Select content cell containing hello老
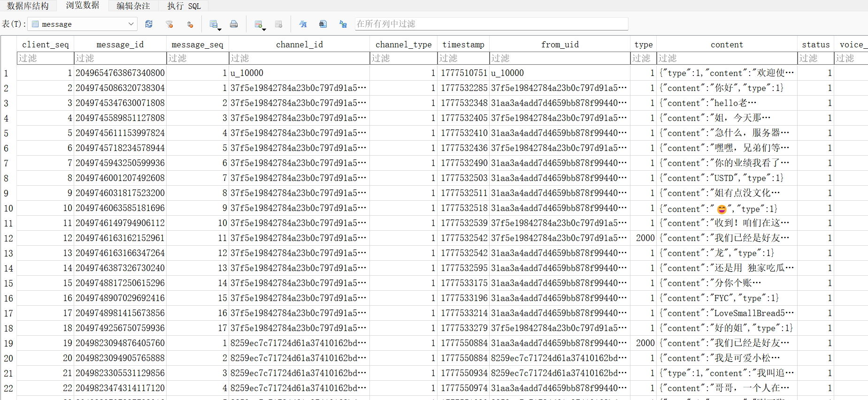 (x=727, y=103)
